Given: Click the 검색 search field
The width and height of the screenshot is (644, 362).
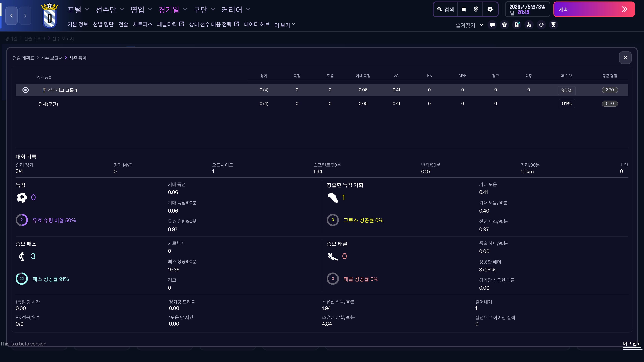Looking at the screenshot, I should pyautogui.click(x=445, y=10).
